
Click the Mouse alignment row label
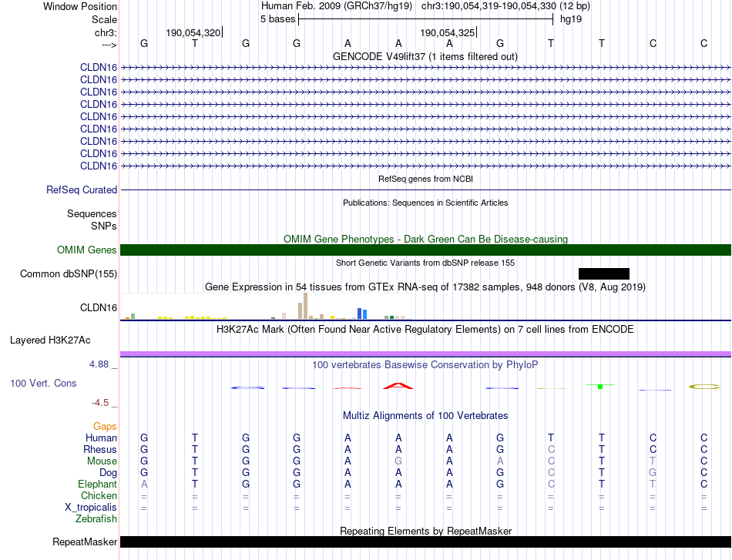(102, 461)
